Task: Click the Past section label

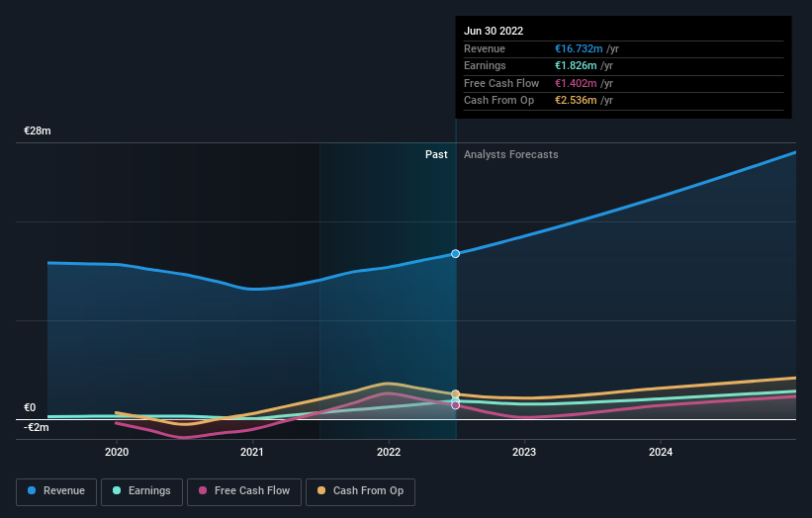Action: pos(436,154)
